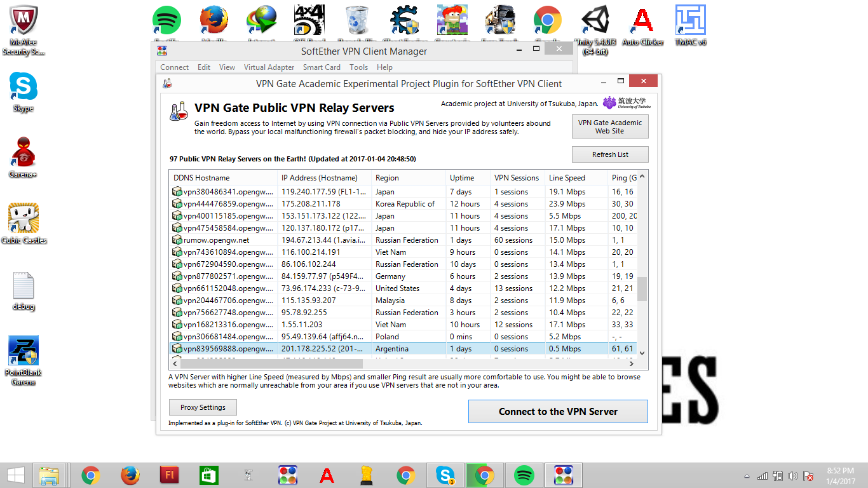The height and width of the screenshot is (488, 868).
Task: Click the server list scroll-up arrow
Action: tap(642, 176)
